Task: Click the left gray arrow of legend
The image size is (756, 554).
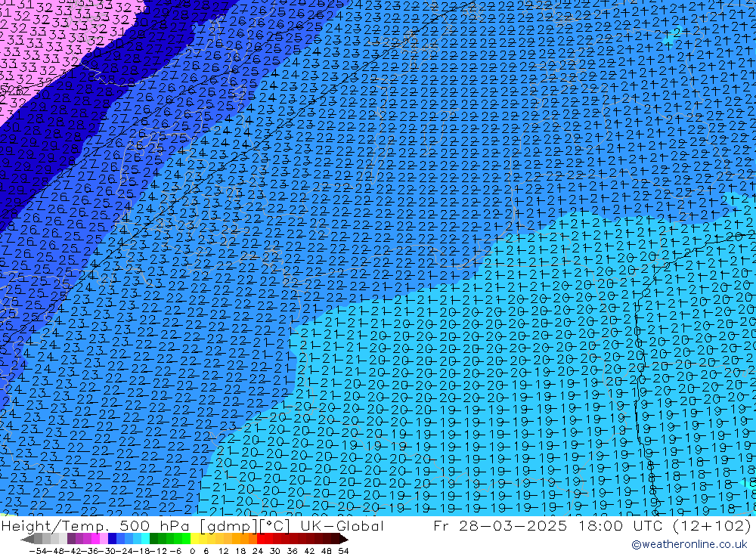Action: coord(27,539)
